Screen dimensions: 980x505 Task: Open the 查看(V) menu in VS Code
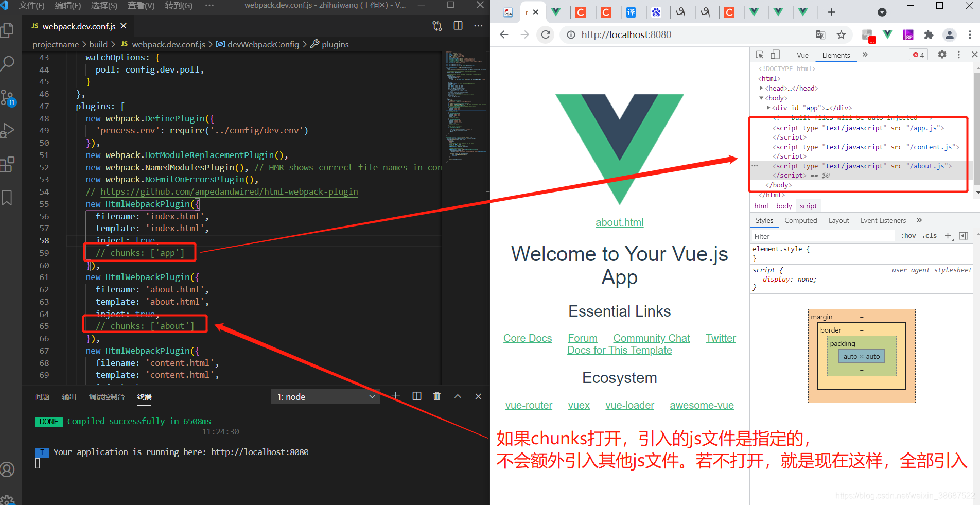[141, 5]
